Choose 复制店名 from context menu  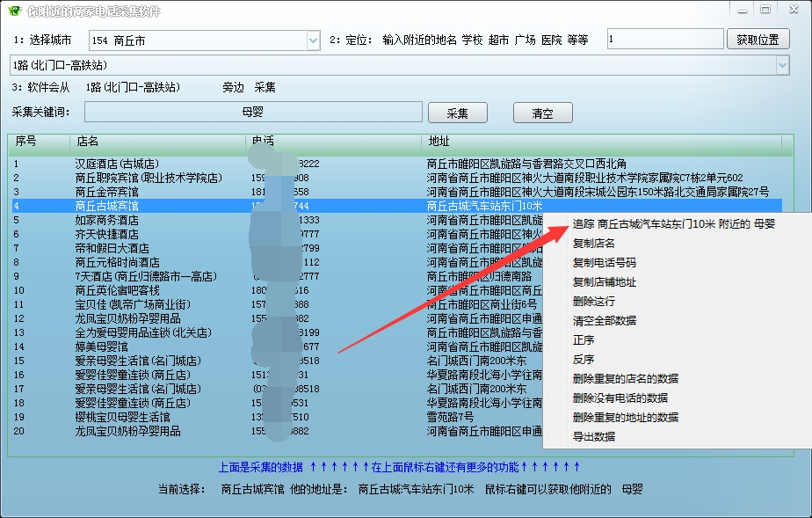pos(595,244)
